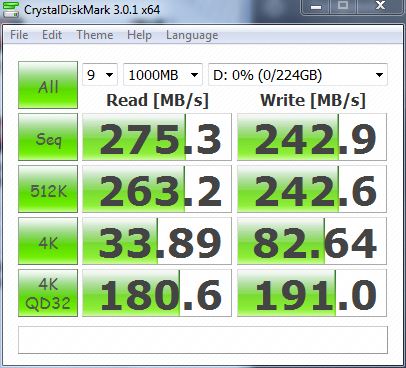The width and height of the screenshot is (406, 368).
Task: Open the File menu
Action: point(19,35)
